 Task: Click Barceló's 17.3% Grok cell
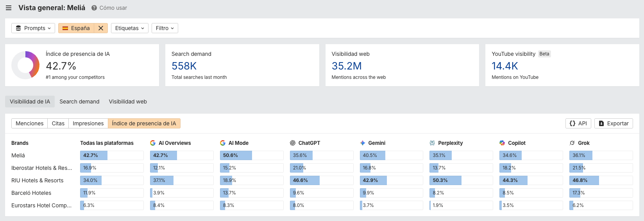click(x=601, y=193)
